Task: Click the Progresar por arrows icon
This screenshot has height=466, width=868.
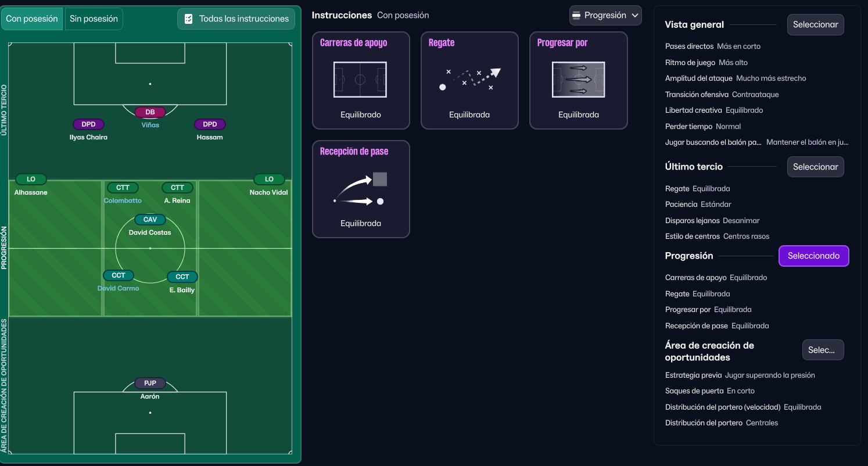Action: (578, 80)
